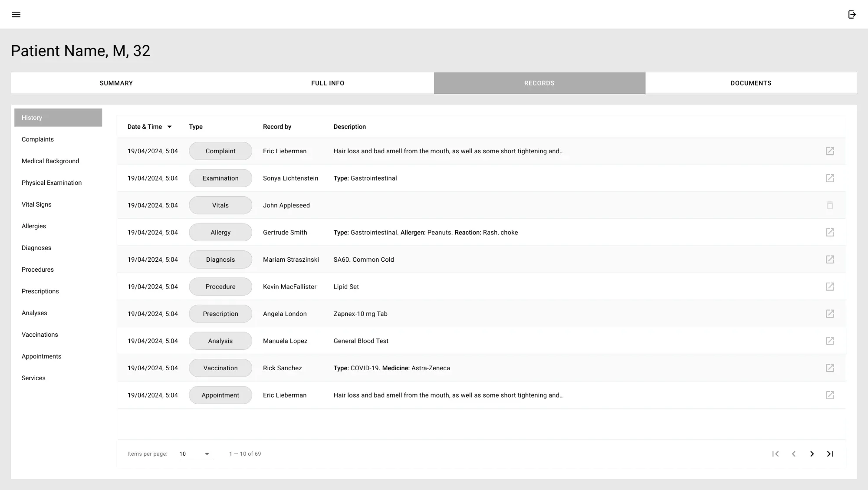Go to next page of records
This screenshot has height=490, width=868.
pyautogui.click(x=812, y=454)
